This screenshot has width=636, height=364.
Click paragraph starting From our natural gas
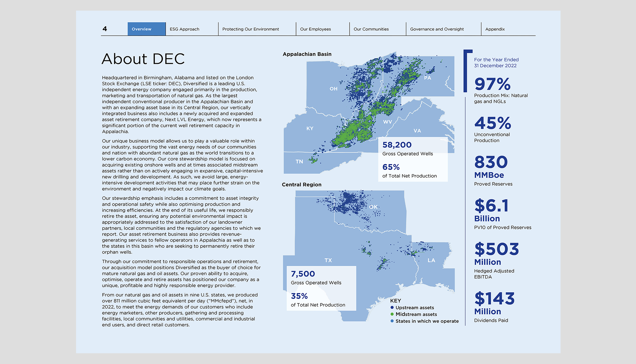[180, 310]
